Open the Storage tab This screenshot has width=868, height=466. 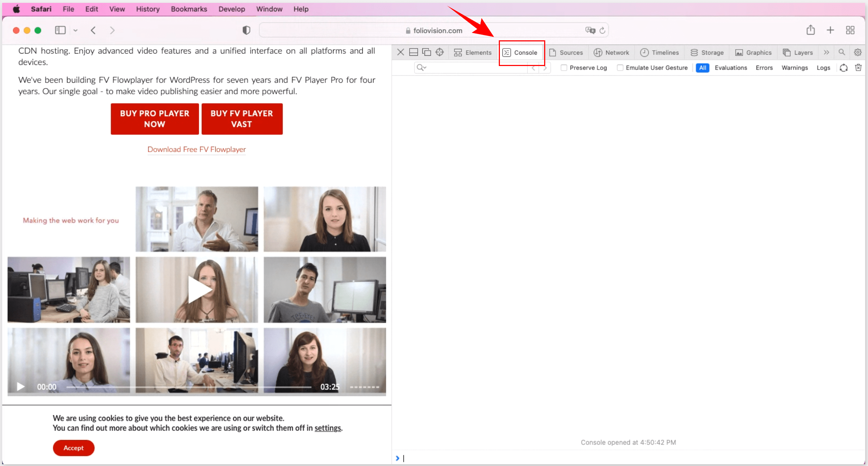click(707, 52)
